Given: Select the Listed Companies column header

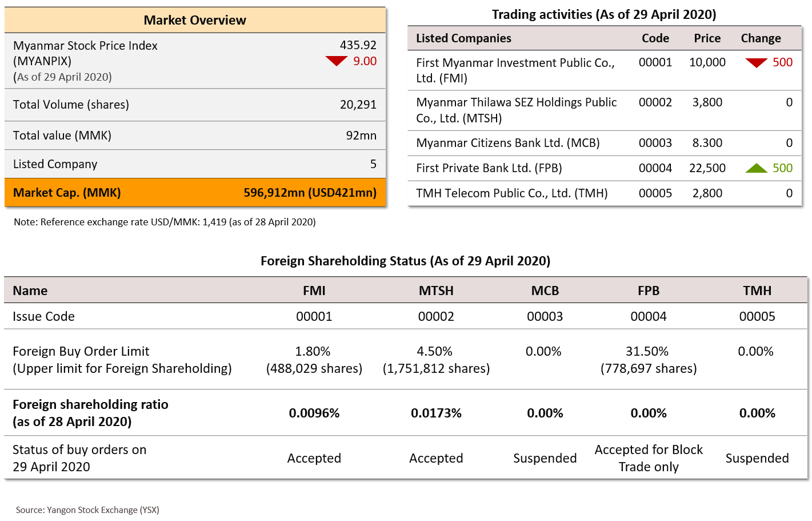Looking at the screenshot, I should pyautogui.click(x=463, y=38).
